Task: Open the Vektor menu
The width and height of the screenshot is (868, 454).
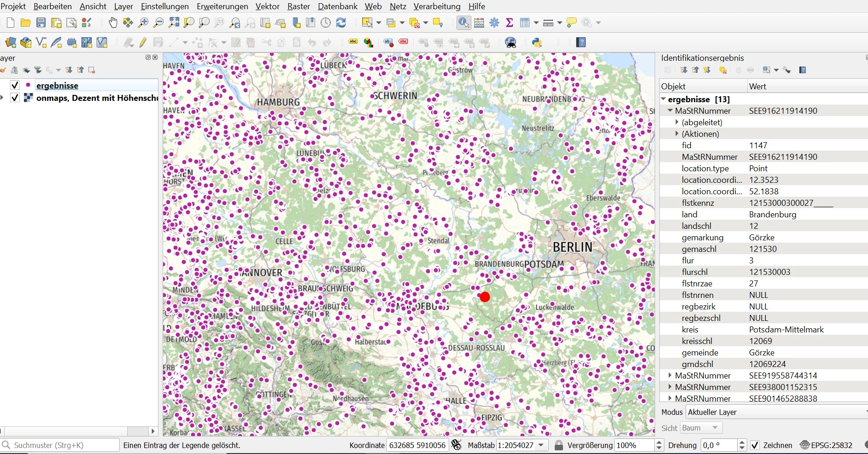Action: point(267,6)
